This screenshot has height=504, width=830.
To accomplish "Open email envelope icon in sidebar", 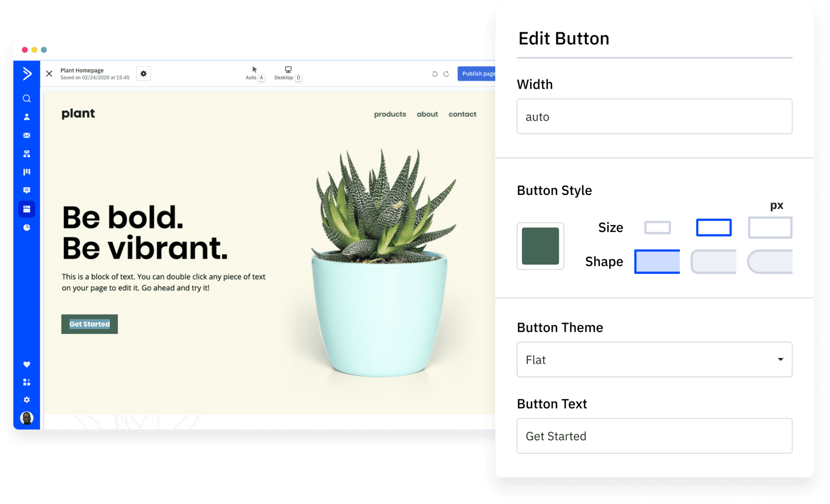I will [27, 135].
